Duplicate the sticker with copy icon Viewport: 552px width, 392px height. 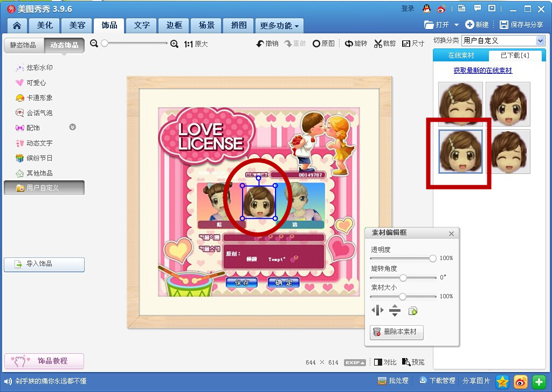pyautogui.click(x=412, y=311)
